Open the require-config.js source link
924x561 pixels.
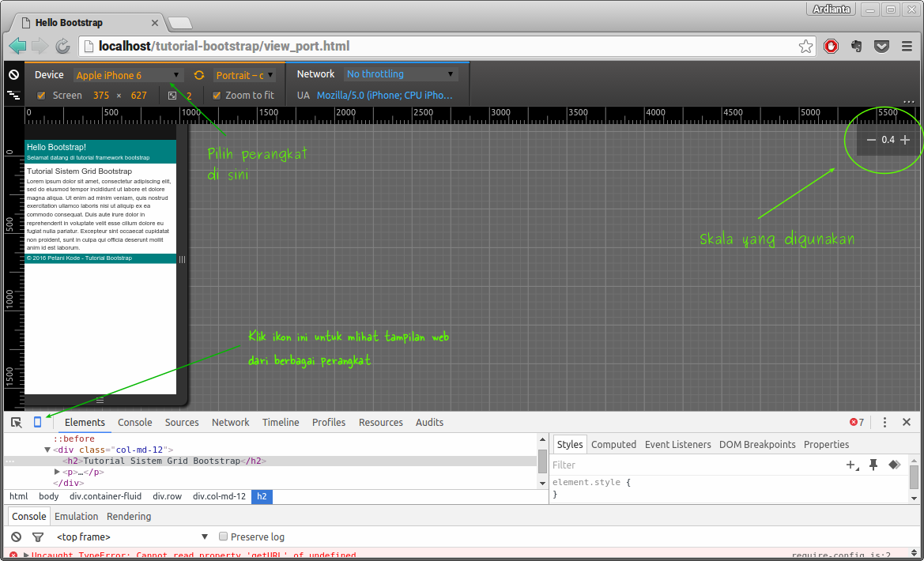coord(841,555)
